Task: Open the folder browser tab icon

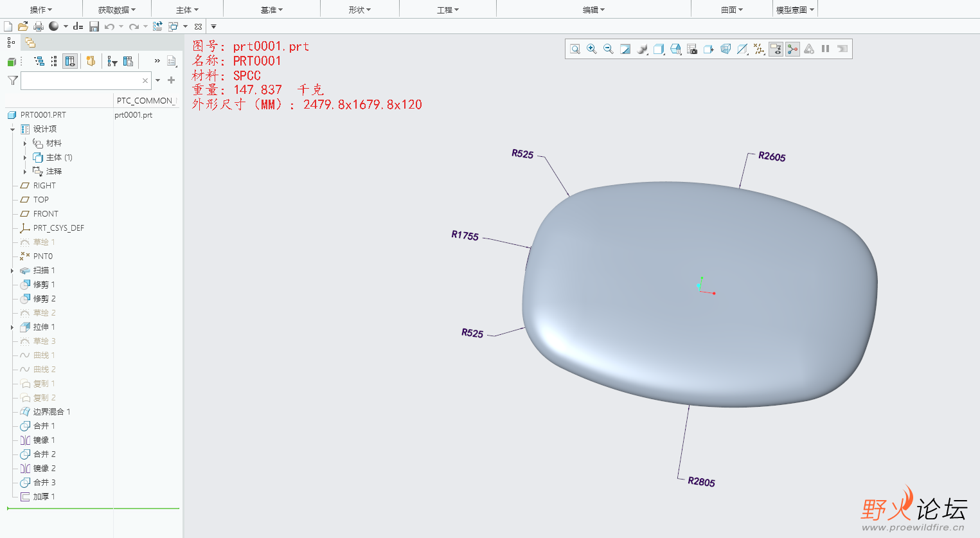Action: point(30,42)
